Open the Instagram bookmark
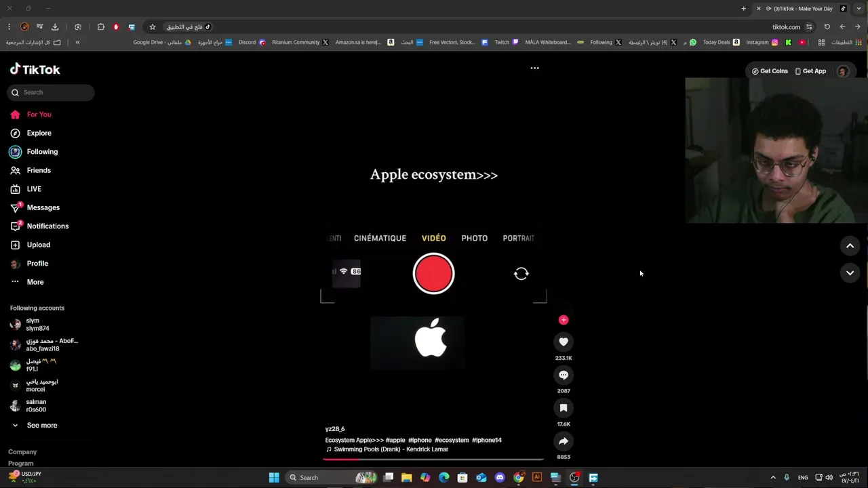868x488 pixels. click(x=762, y=42)
